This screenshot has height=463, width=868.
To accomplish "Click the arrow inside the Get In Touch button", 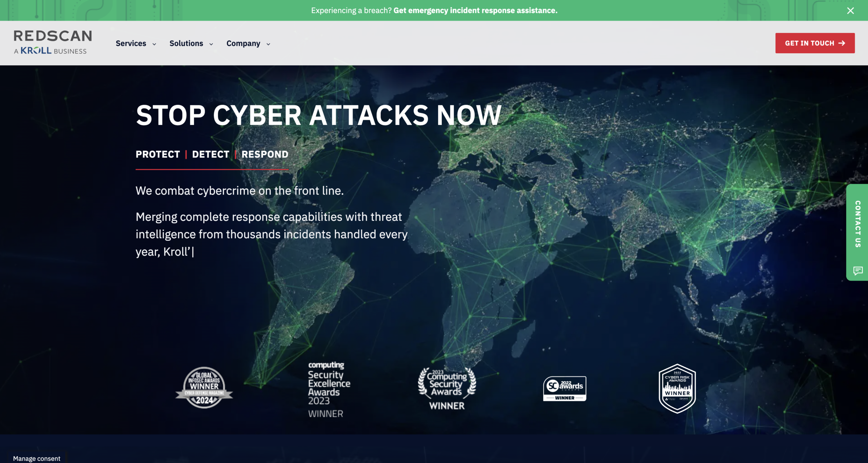I will 842,43.
